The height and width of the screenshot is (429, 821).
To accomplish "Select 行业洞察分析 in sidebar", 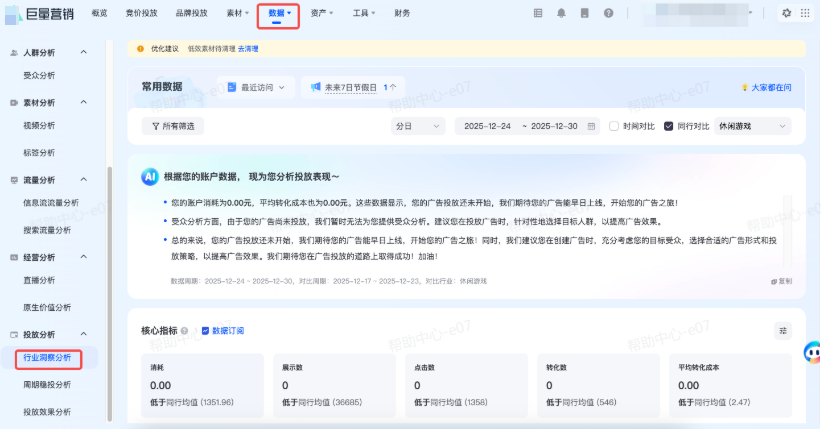I will (47, 357).
